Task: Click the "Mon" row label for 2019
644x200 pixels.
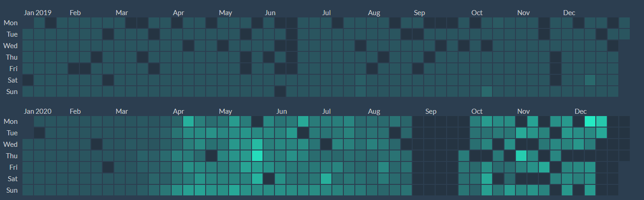Action: point(11,22)
